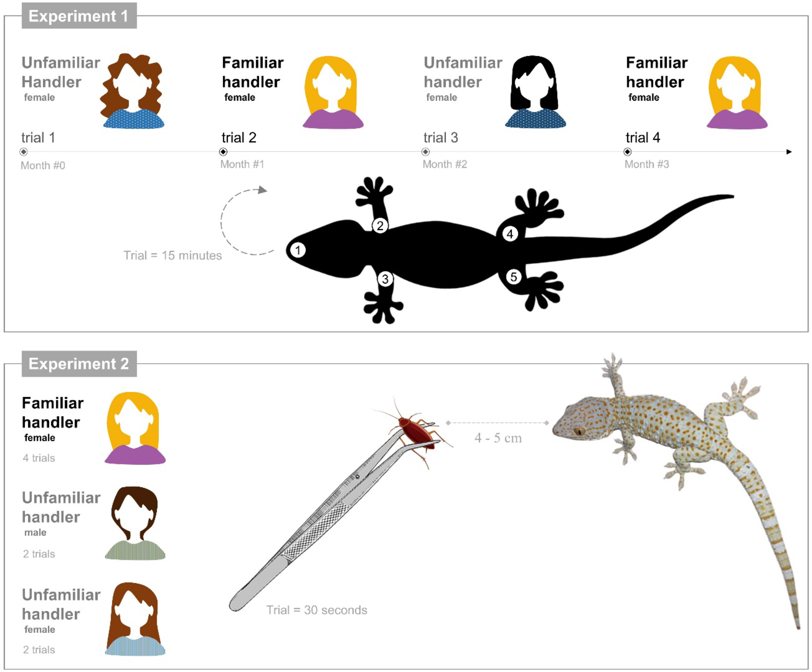This screenshot has height=672, width=812.
Task: Click the long-haired female handler in Experiment 2
Action: pos(135,619)
